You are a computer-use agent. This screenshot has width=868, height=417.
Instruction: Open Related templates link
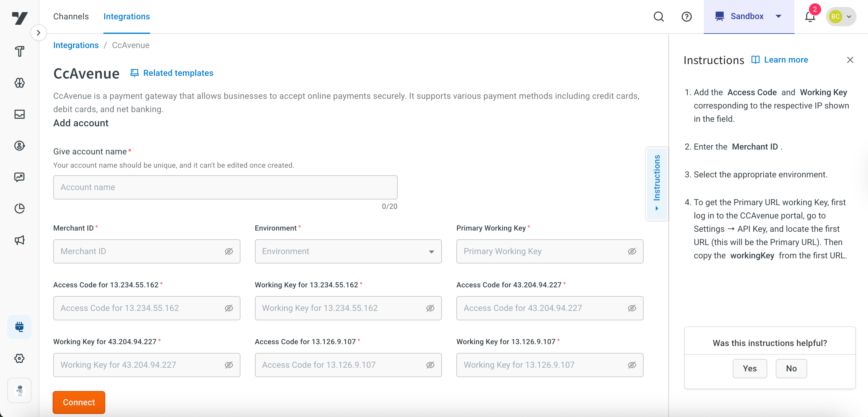(178, 73)
